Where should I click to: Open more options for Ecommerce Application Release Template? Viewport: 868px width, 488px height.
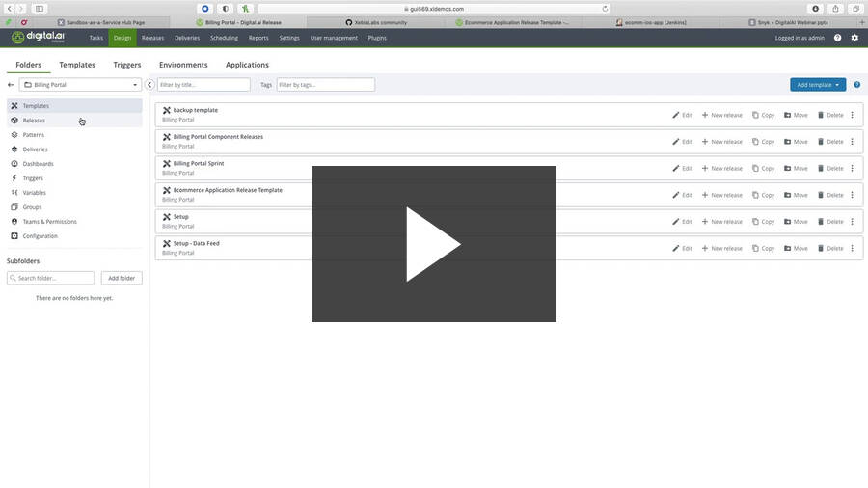point(853,195)
